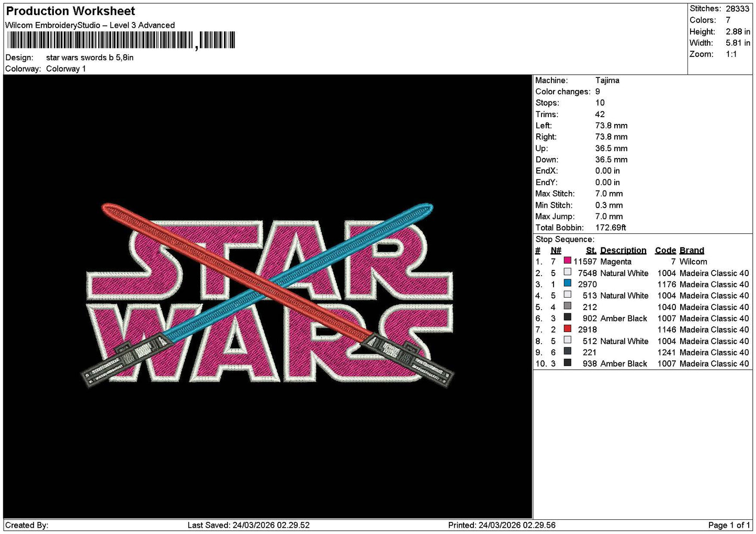
Task: Click the Width value 5.81 in
Action: [x=738, y=43]
